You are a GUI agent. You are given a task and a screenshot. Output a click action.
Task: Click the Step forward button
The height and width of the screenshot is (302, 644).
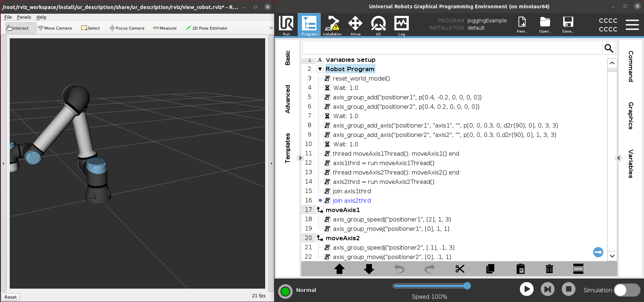pos(547,289)
